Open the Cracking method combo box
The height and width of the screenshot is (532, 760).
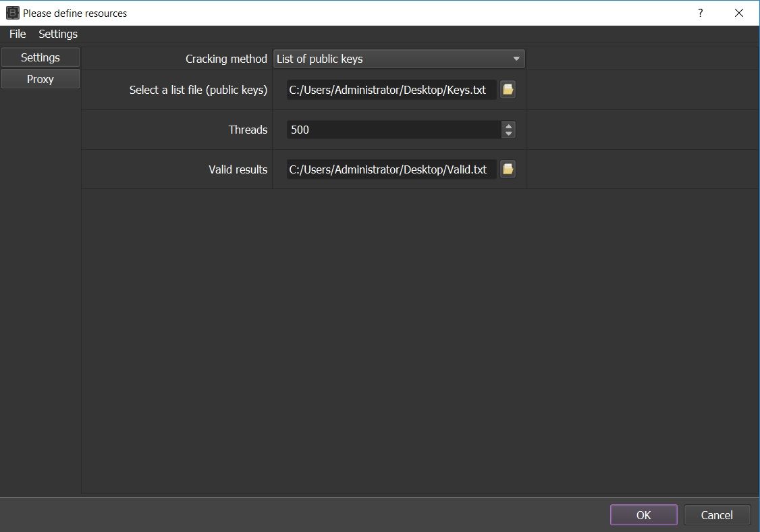pyautogui.click(x=399, y=59)
